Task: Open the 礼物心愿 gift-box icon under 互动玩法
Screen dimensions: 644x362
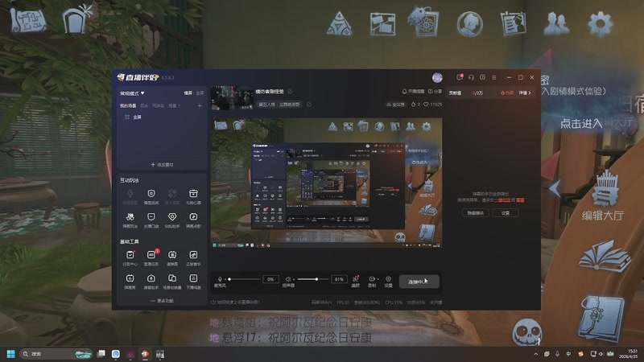Action: click(193, 194)
